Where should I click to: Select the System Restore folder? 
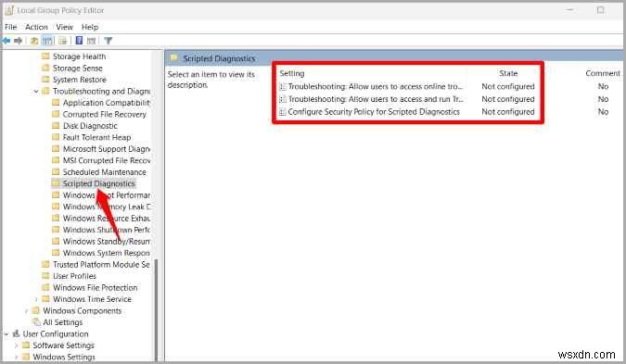pos(80,80)
